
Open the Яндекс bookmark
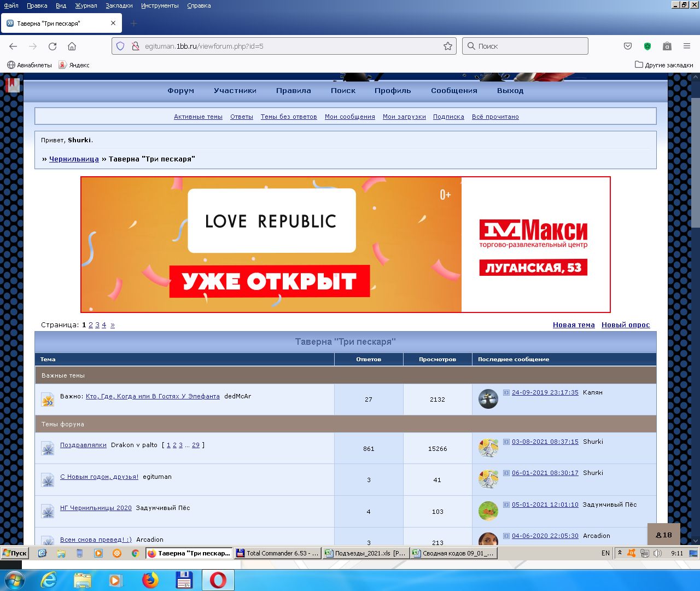click(74, 65)
